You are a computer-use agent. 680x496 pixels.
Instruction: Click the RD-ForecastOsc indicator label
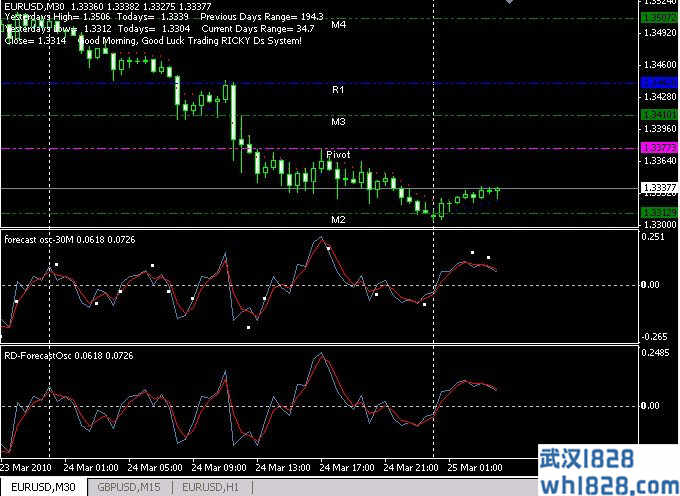(x=68, y=355)
